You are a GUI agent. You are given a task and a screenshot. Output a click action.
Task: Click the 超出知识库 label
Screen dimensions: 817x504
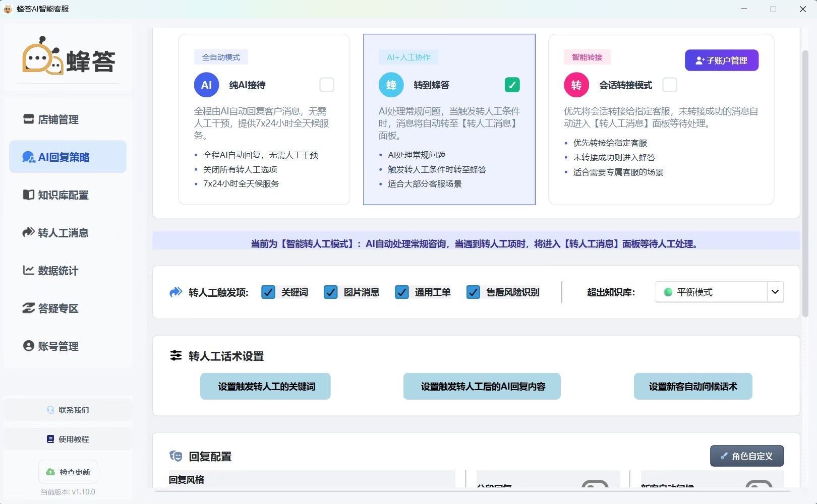point(611,292)
